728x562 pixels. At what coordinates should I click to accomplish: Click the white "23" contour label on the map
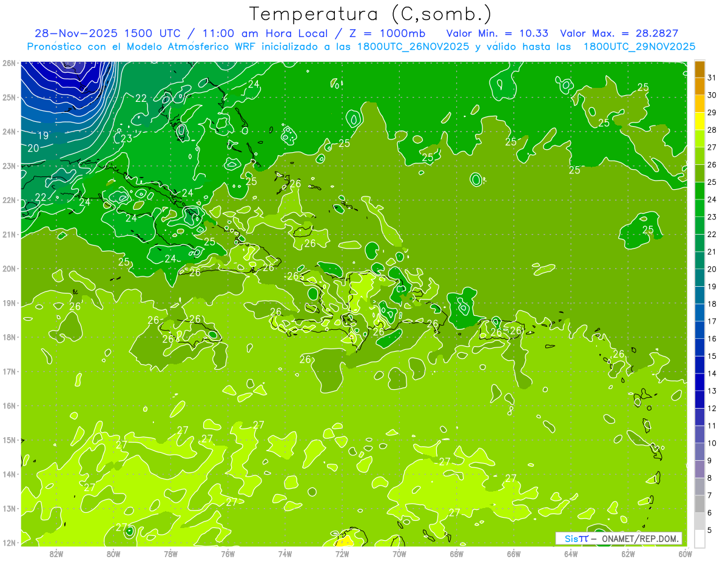point(126,139)
